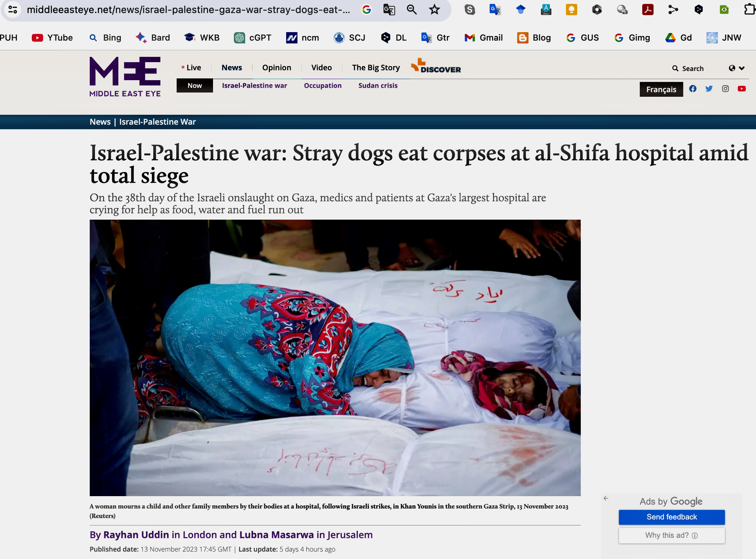756x559 pixels.
Task: Open the WKB bookmark
Action: pos(202,38)
